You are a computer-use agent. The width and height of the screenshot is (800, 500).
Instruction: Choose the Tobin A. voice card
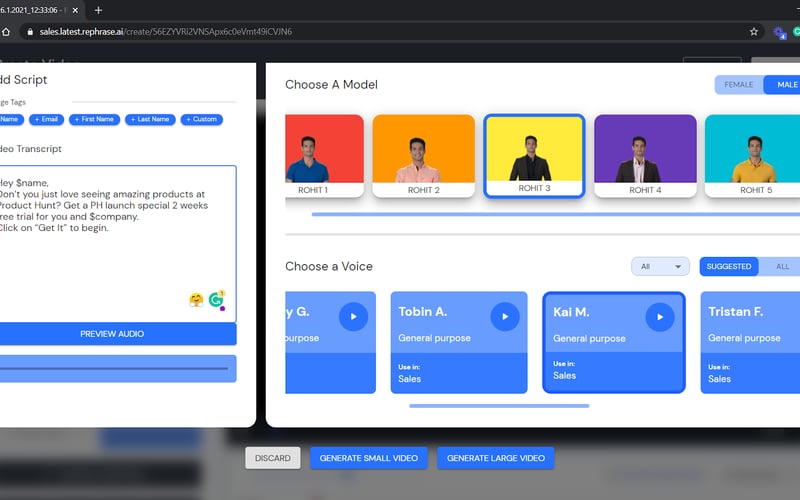pyautogui.click(x=459, y=342)
